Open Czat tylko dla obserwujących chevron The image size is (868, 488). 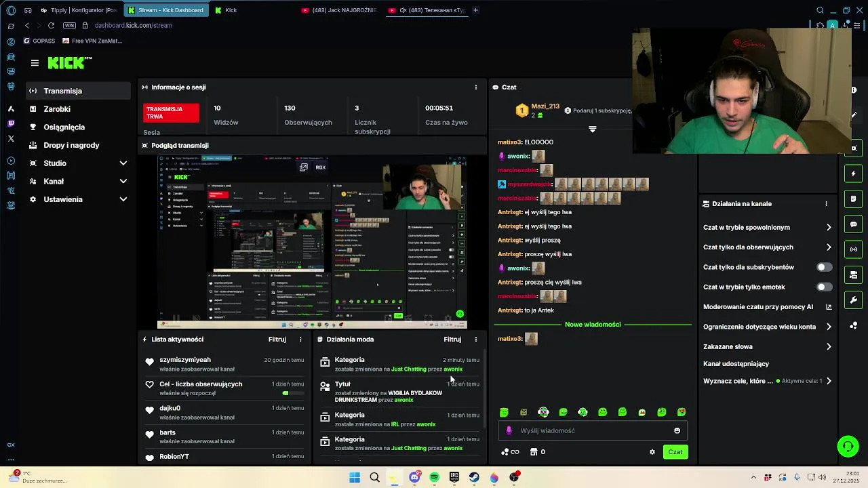tap(829, 247)
